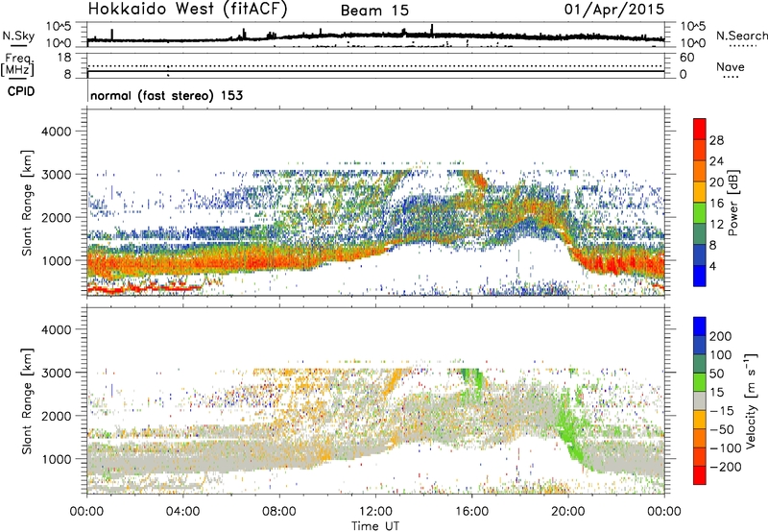Click the 'CPID' label
The height and width of the screenshot is (532, 768).
click(21, 91)
